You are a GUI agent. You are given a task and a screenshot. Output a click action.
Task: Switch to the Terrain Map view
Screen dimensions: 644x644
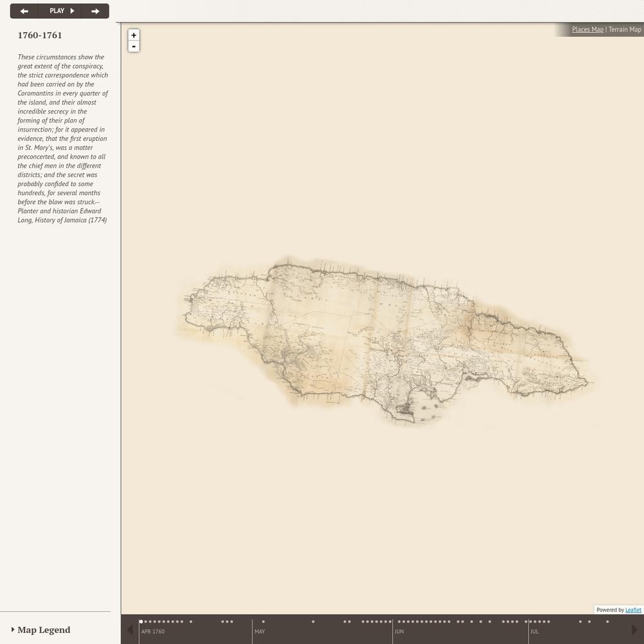point(625,29)
